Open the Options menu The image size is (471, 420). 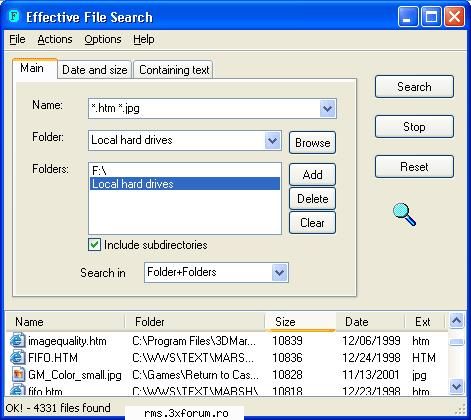coord(103,39)
